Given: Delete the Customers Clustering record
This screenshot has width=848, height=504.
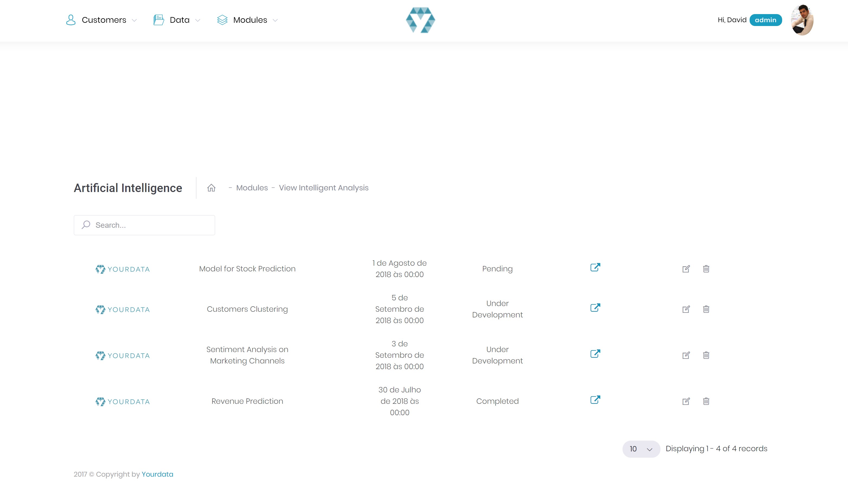Looking at the screenshot, I should (706, 309).
